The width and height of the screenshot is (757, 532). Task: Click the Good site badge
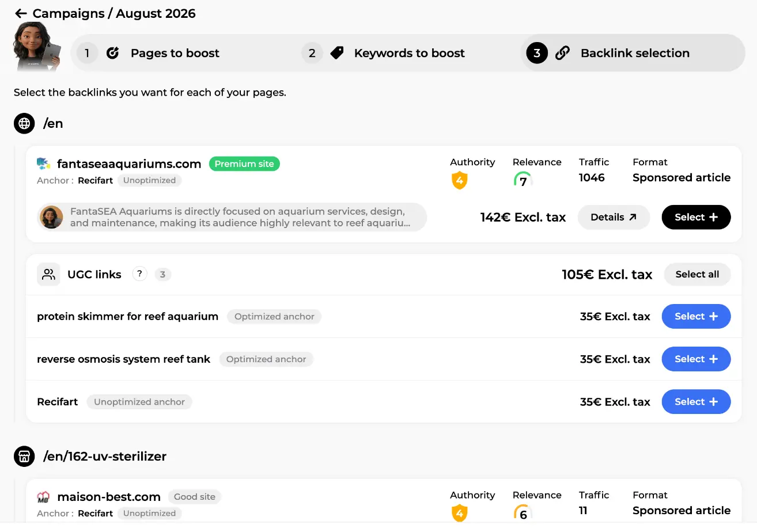point(195,497)
